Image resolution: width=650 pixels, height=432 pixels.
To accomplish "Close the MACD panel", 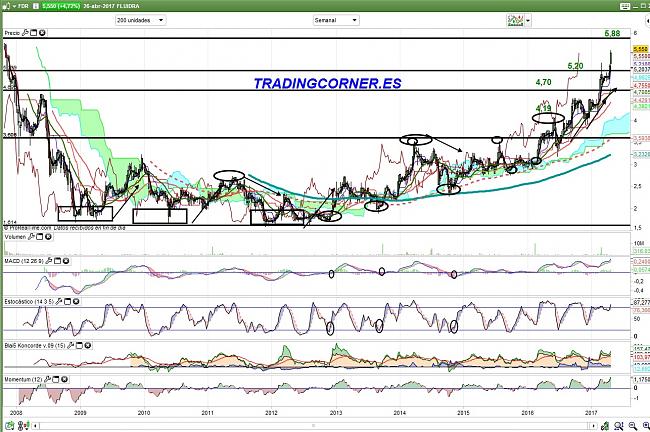I will (66, 261).
